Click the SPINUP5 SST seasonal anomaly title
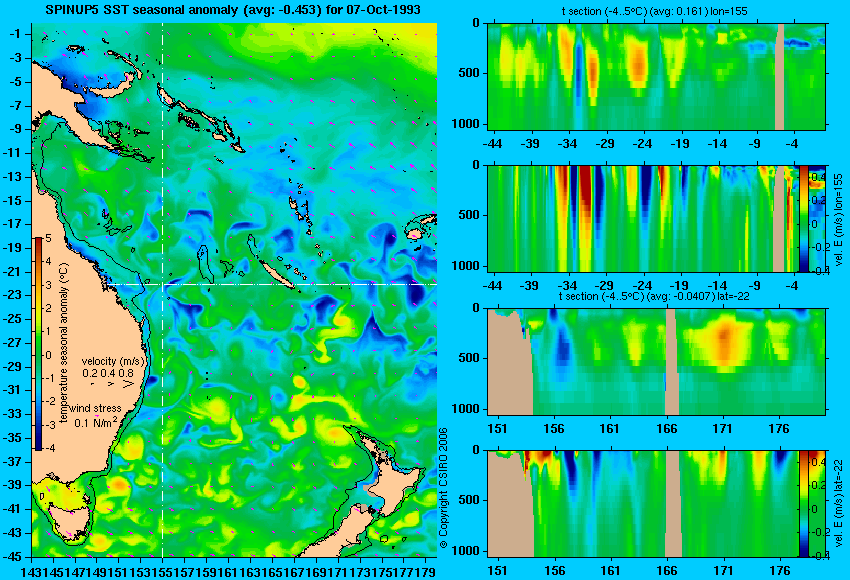The image size is (850, 580). click(x=233, y=10)
